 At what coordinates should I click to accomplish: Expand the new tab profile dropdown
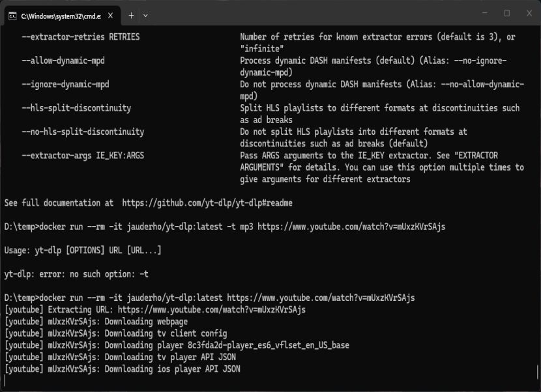click(x=145, y=16)
